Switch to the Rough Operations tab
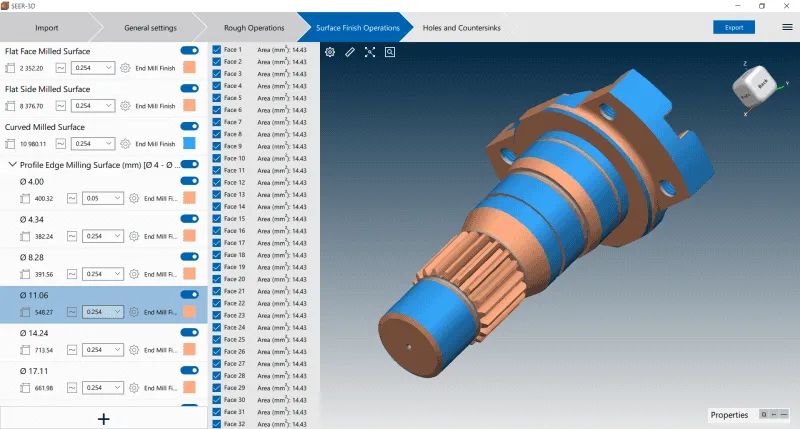 tap(252, 27)
